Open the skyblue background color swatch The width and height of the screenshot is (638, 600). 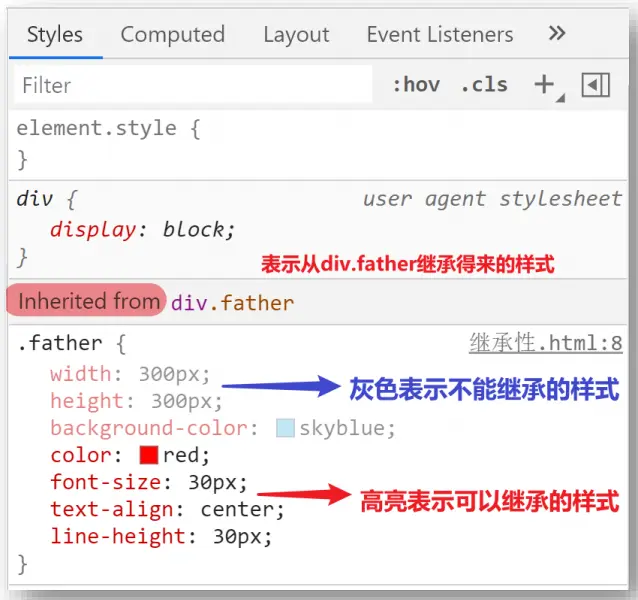pyautogui.click(x=285, y=429)
